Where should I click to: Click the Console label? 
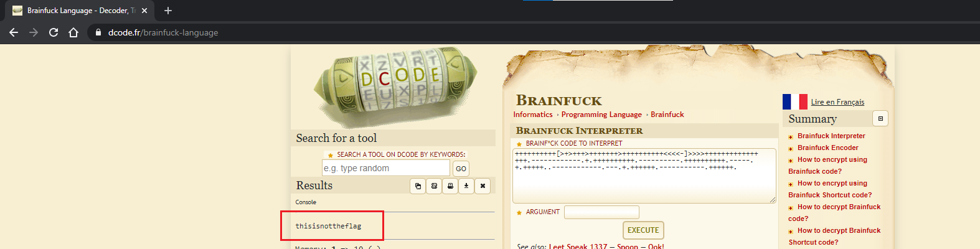(306, 202)
